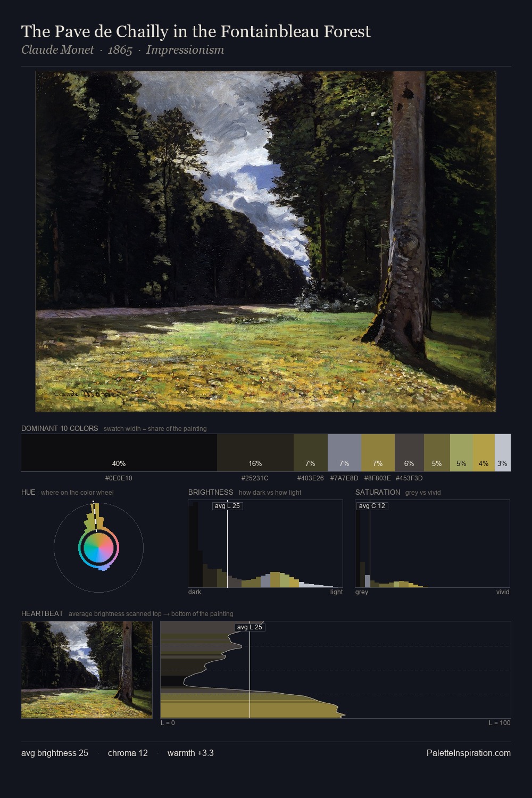Click the 'BRIGHTNESS' section heading
532x798 pixels.
click(x=211, y=492)
